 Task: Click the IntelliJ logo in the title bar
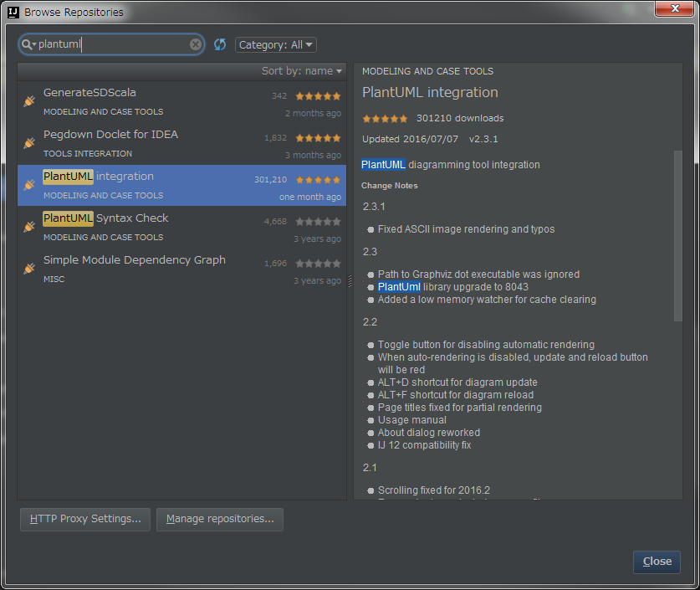click(x=12, y=12)
